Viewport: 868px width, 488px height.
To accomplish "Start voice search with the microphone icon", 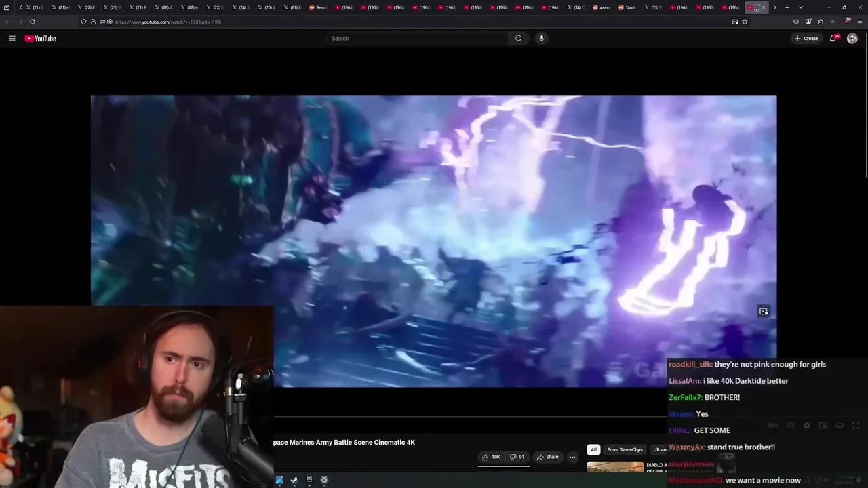I will click(541, 39).
